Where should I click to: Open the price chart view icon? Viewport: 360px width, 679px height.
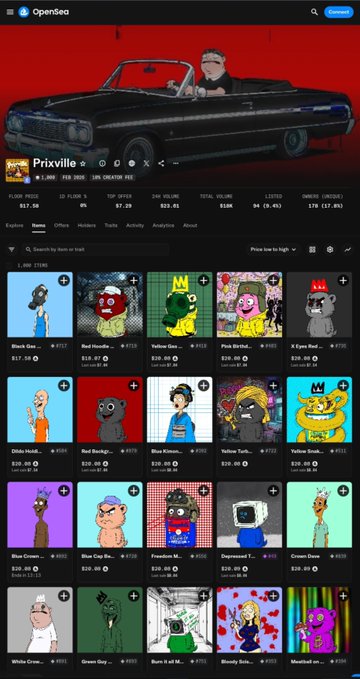[x=347, y=249]
